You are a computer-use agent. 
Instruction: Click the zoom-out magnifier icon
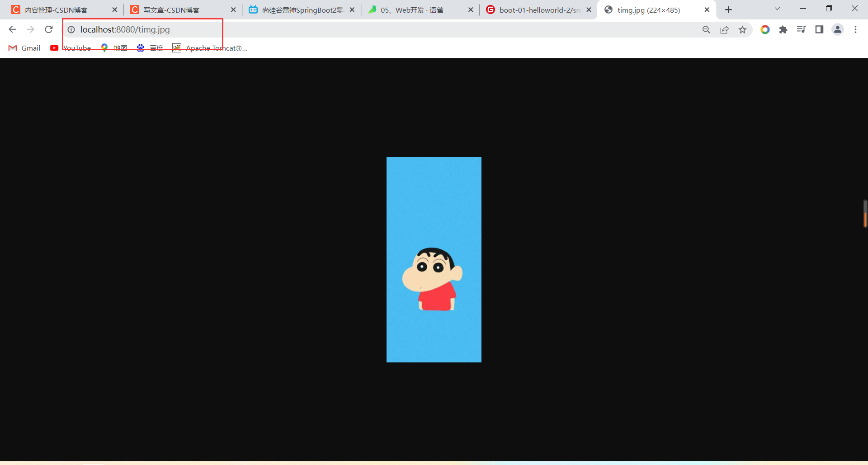click(706, 29)
